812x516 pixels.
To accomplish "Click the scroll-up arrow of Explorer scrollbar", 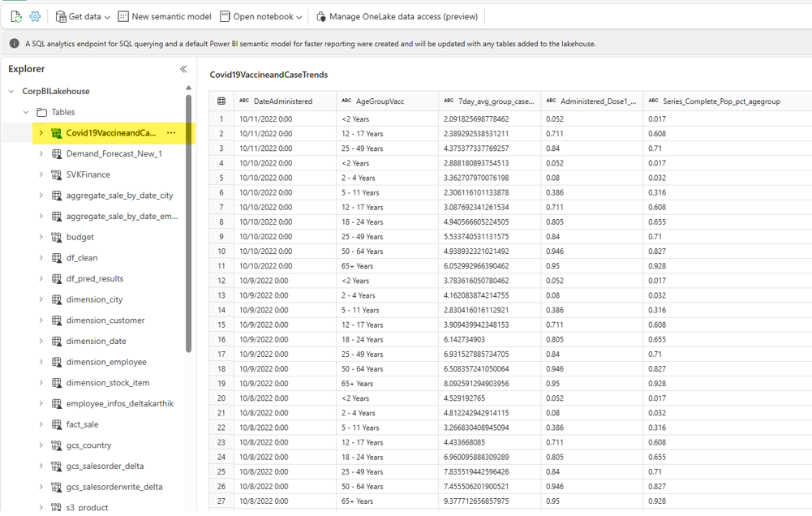I will coord(188,88).
